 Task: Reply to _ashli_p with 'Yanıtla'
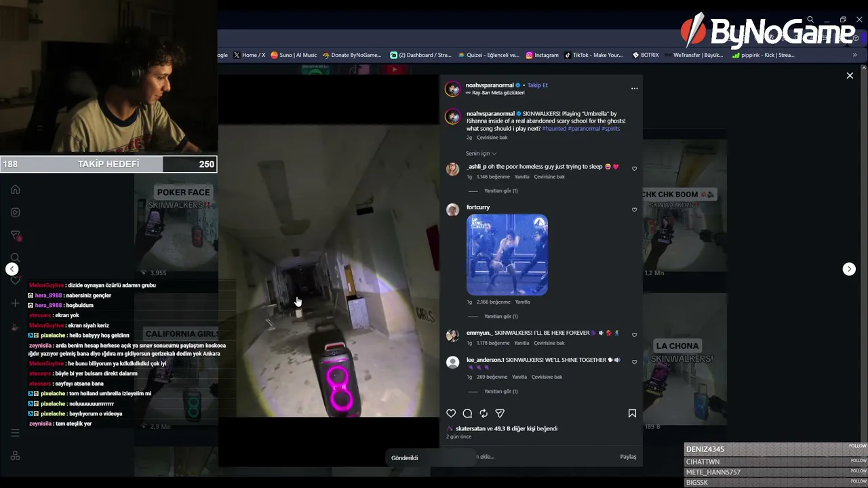pyautogui.click(x=521, y=177)
